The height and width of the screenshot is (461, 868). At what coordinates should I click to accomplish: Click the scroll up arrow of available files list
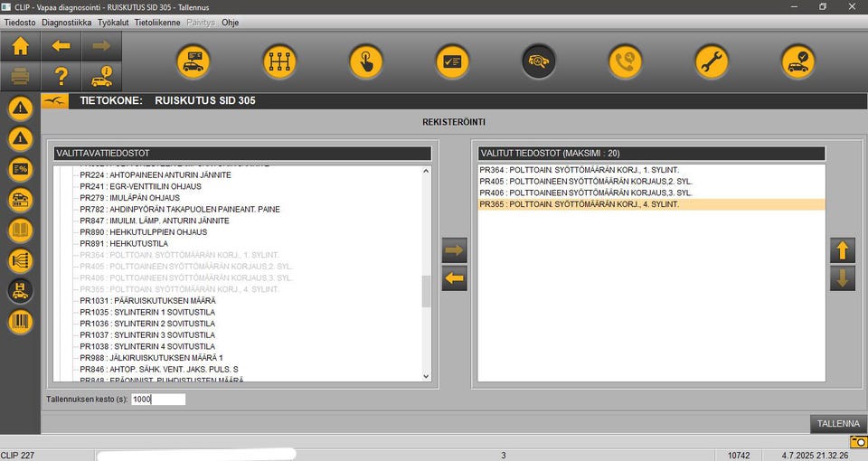point(426,171)
